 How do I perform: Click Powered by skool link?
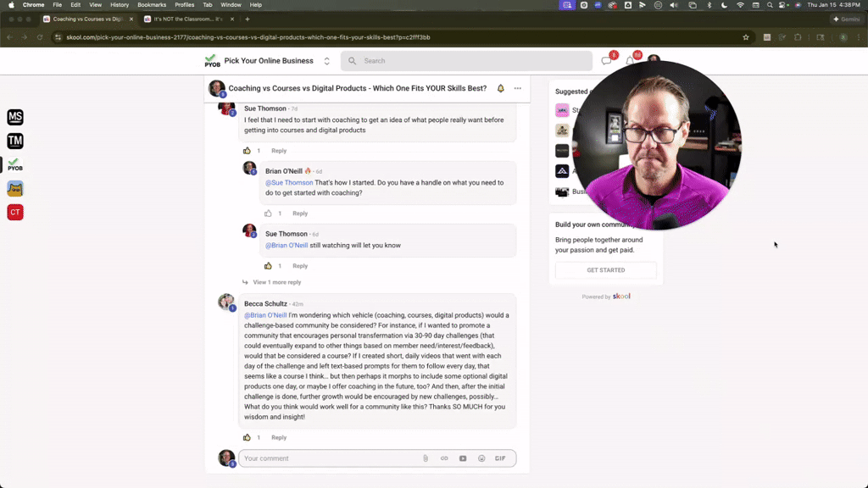(605, 297)
